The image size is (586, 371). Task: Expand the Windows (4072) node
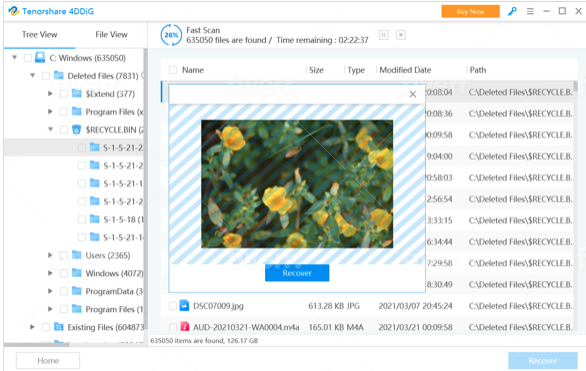click(x=50, y=273)
